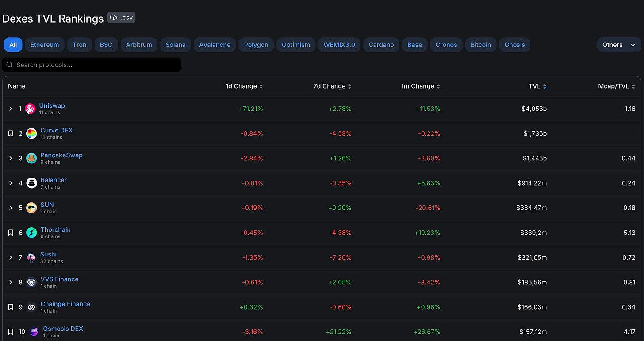Focus the Search protocols field

pyautogui.click(x=92, y=65)
